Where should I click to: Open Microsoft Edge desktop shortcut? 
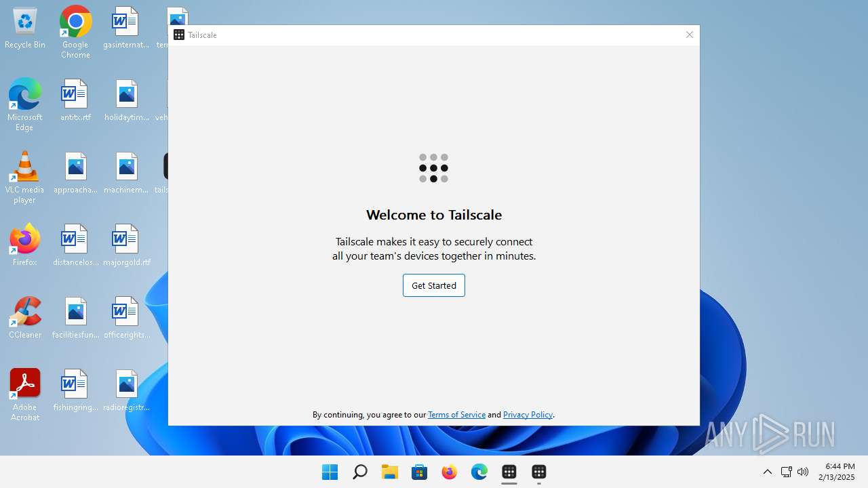[25, 104]
